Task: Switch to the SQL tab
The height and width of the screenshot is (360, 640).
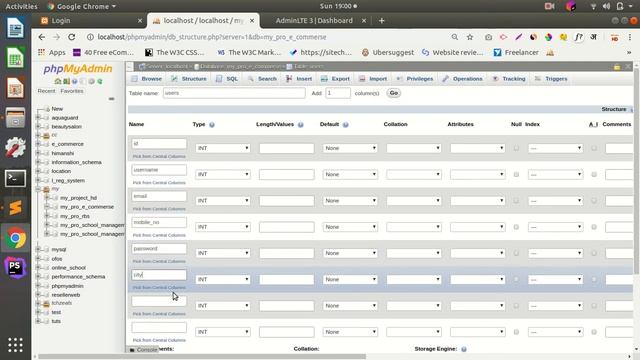Action: pos(227,79)
